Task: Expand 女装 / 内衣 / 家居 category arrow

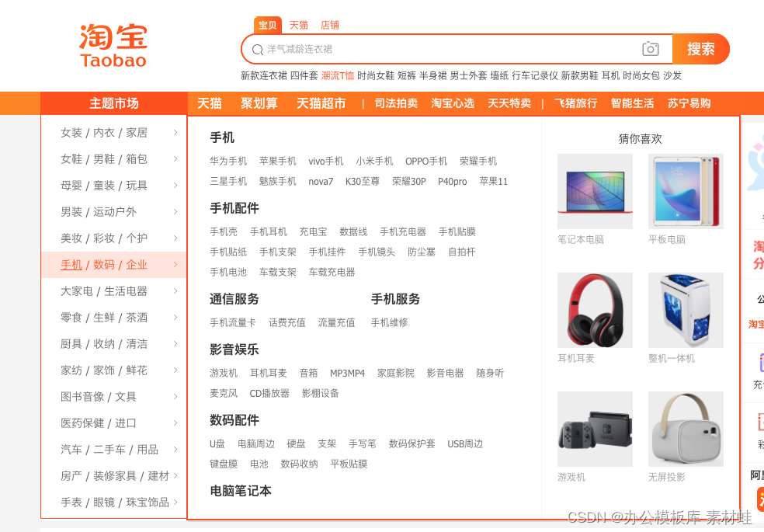Action: [175, 133]
